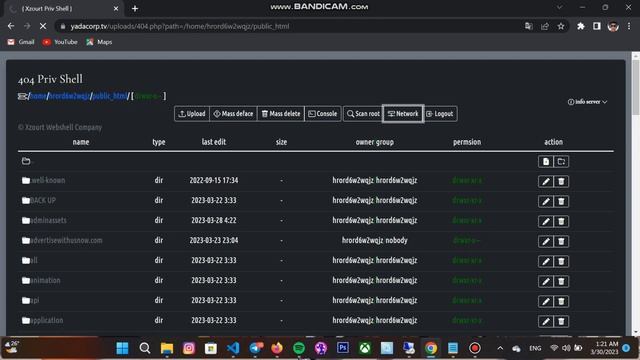Image resolution: width=640 pixels, height=360 pixels.
Task: Edit the well-known directory
Action: pos(546,182)
